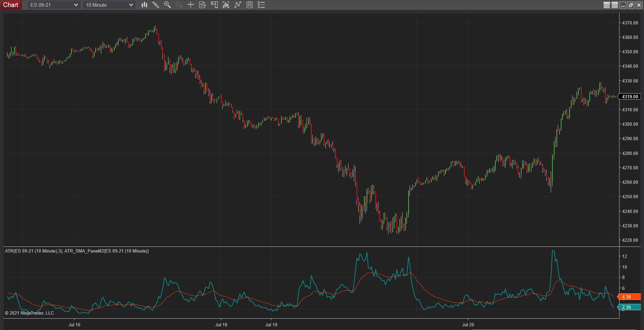Image resolution: width=644 pixels, height=330 pixels.
Task: Close the chart window
Action: (639, 5)
